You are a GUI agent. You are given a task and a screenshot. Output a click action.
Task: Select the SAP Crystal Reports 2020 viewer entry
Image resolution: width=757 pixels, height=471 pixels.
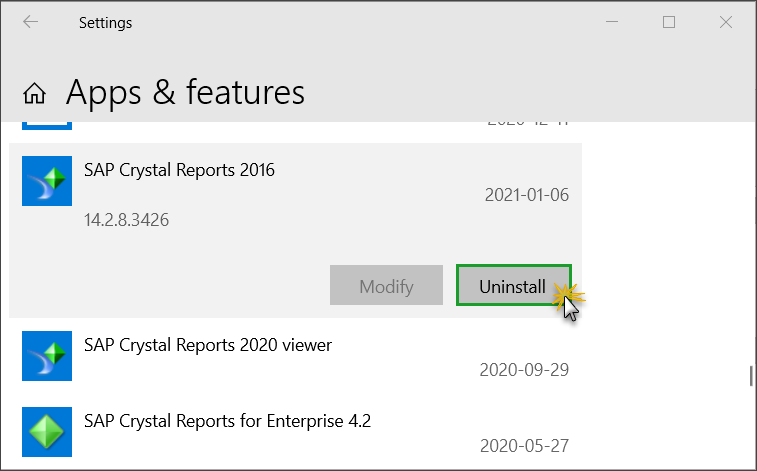(295, 356)
